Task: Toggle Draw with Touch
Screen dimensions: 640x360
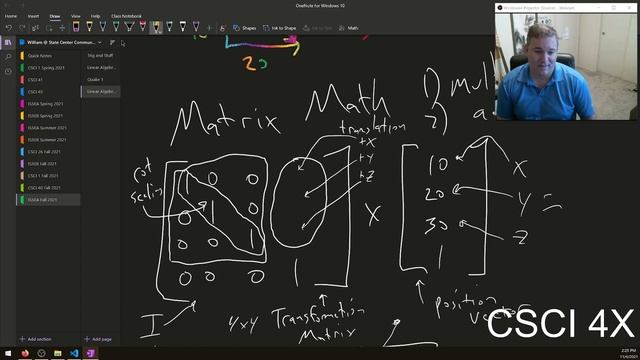Action: click(x=222, y=28)
